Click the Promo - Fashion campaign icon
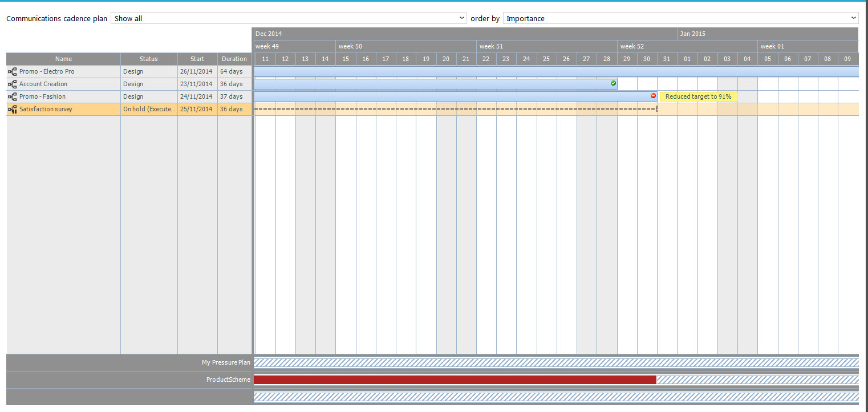868x412 pixels. [x=12, y=97]
